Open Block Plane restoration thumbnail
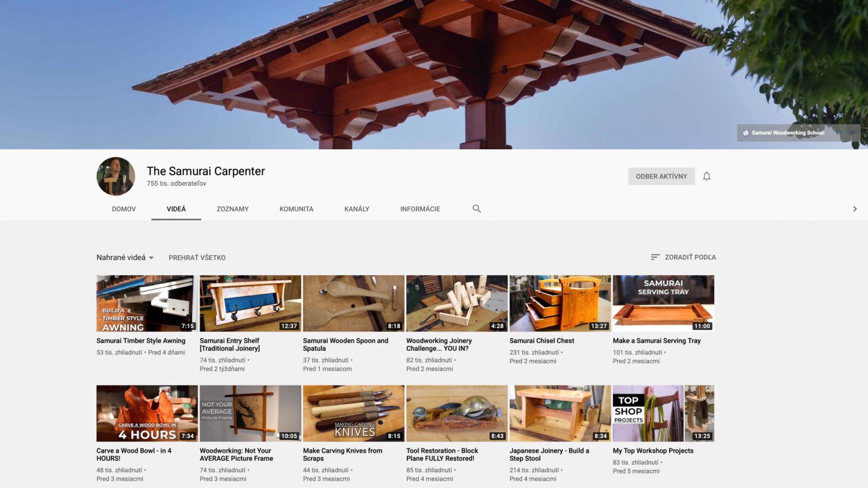Viewport: 868px width, 488px height. tap(457, 413)
